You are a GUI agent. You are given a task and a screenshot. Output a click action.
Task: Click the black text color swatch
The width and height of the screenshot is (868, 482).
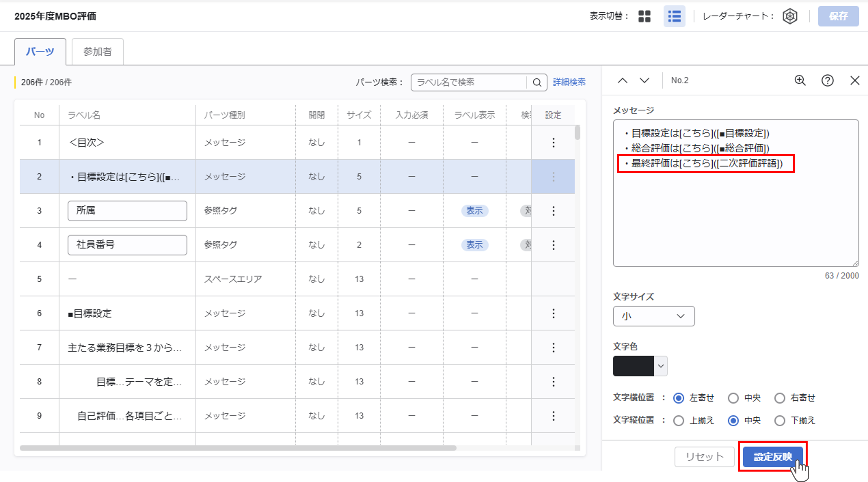[x=633, y=366]
